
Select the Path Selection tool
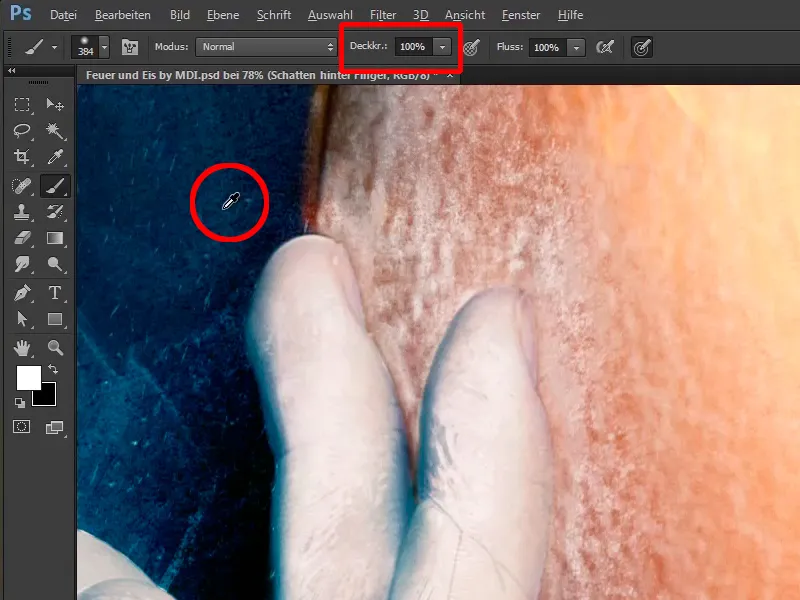coord(21,319)
